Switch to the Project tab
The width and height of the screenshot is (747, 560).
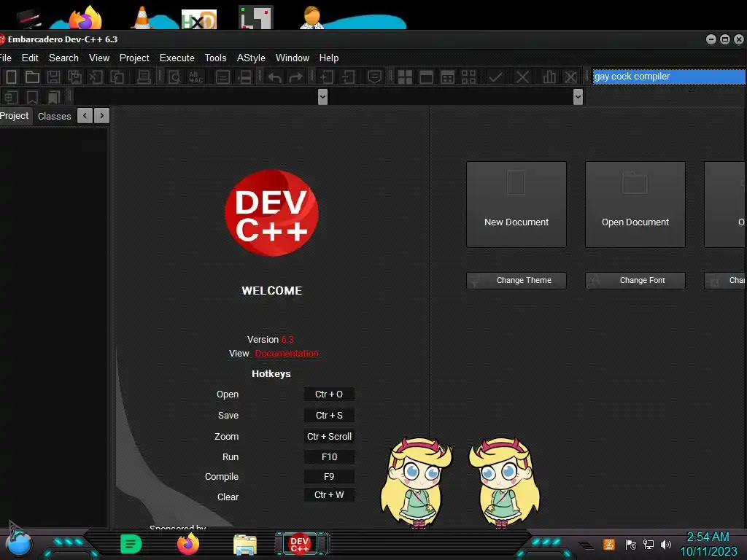(x=15, y=116)
